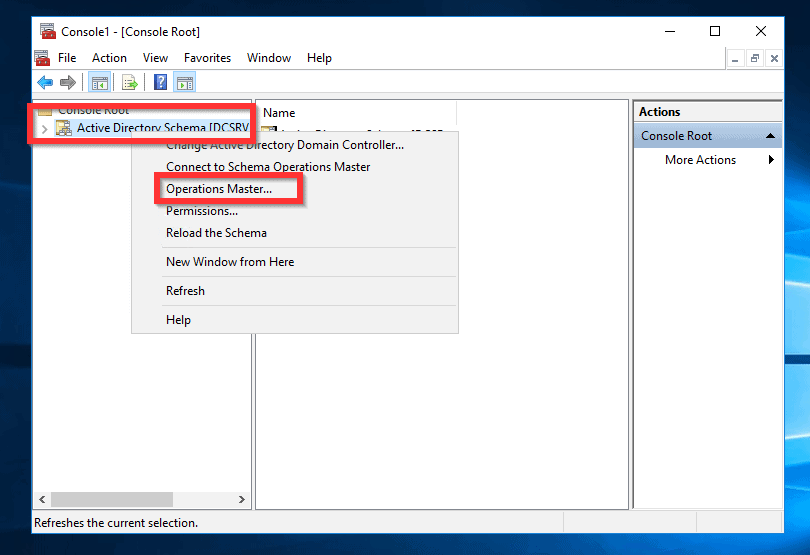Open the File menu
This screenshot has width=810, height=555.
(67, 58)
